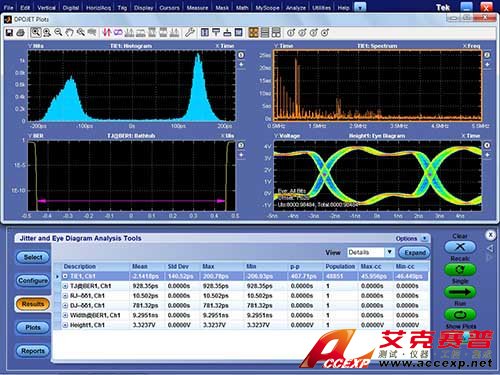
Task: Open the Measure menu
Action: (x=197, y=7)
